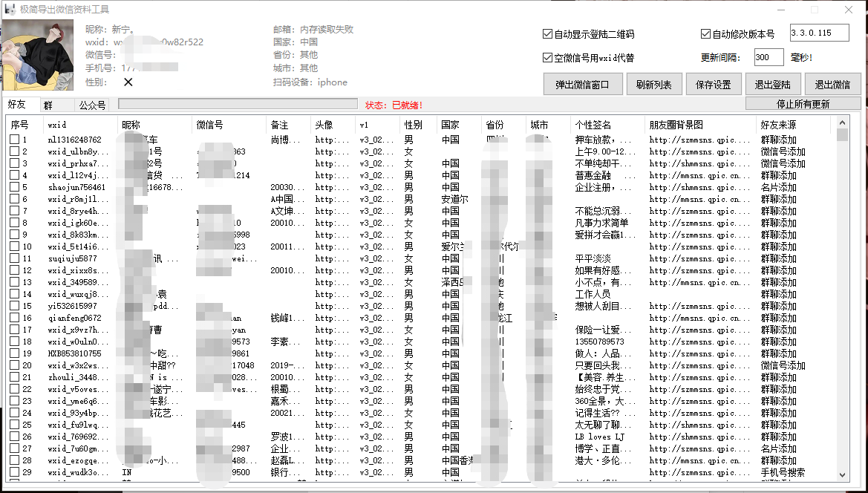Check the box for row 24
The height and width of the screenshot is (493, 868).
click(x=14, y=413)
